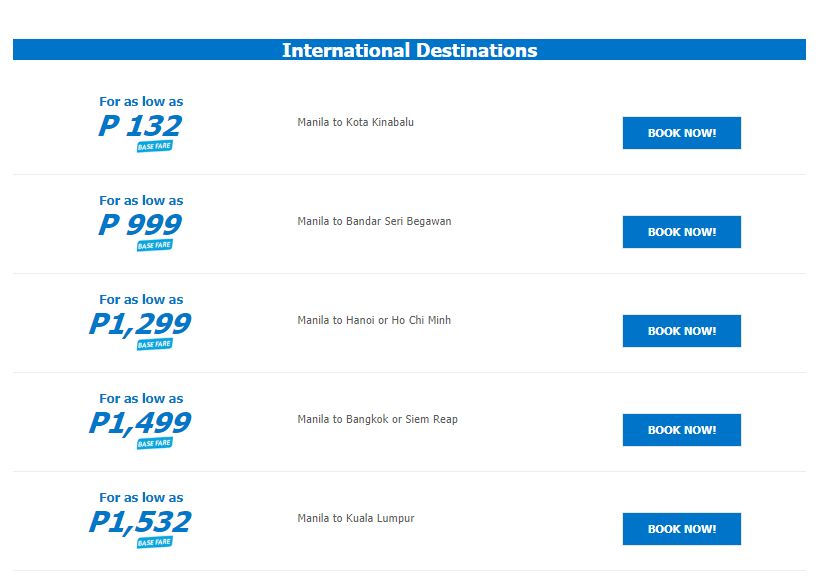The width and height of the screenshot is (829, 577).
Task: Select the Manila to Bandar Seri Begawan text
Action: [374, 221]
